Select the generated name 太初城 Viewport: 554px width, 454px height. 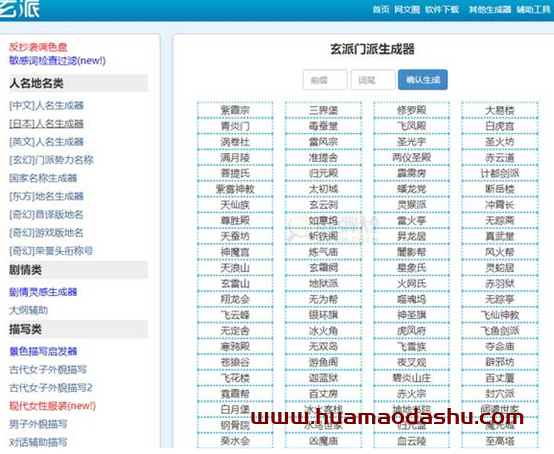point(323,189)
